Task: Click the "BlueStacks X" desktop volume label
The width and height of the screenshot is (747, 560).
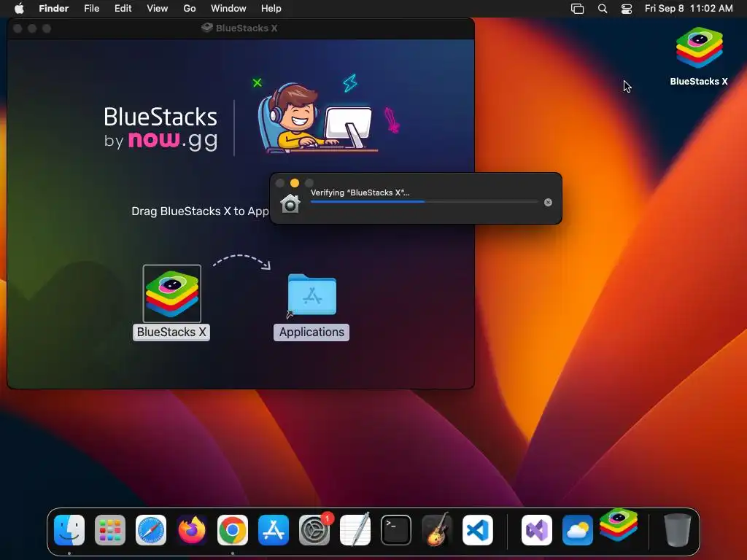Action: click(x=699, y=82)
